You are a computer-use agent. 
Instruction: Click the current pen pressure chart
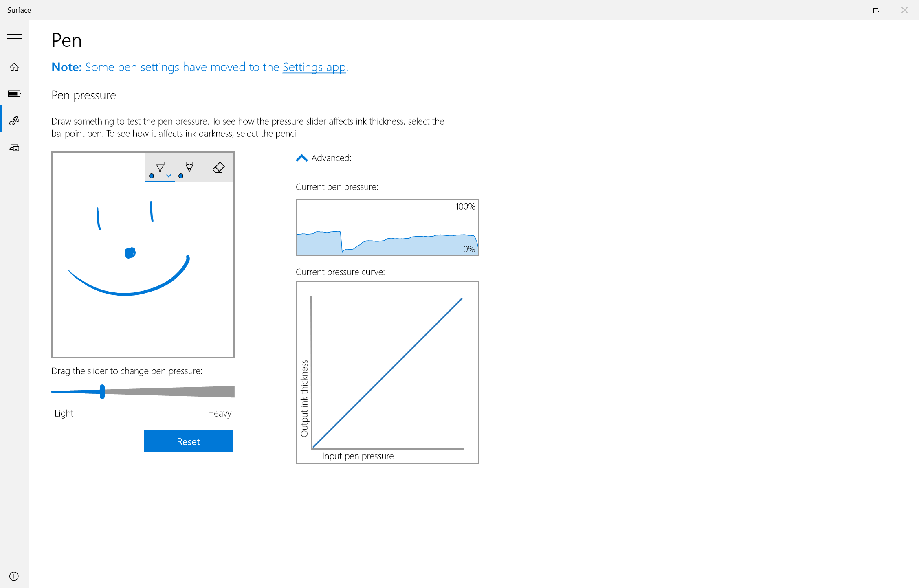(387, 227)
